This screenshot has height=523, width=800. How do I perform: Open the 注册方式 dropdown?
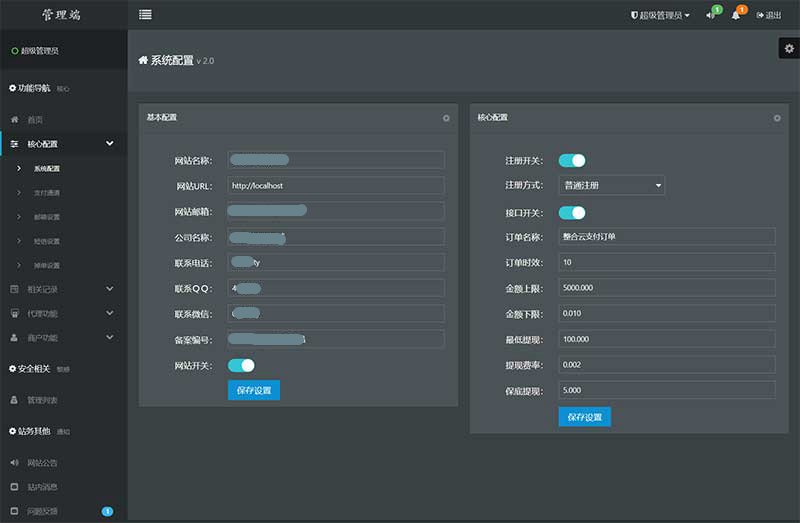612,185
